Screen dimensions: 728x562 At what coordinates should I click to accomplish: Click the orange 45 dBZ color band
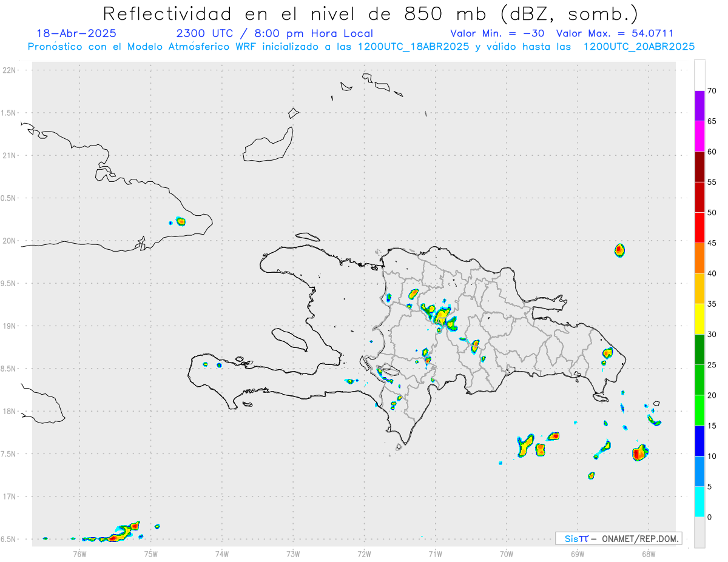point(699,258)
